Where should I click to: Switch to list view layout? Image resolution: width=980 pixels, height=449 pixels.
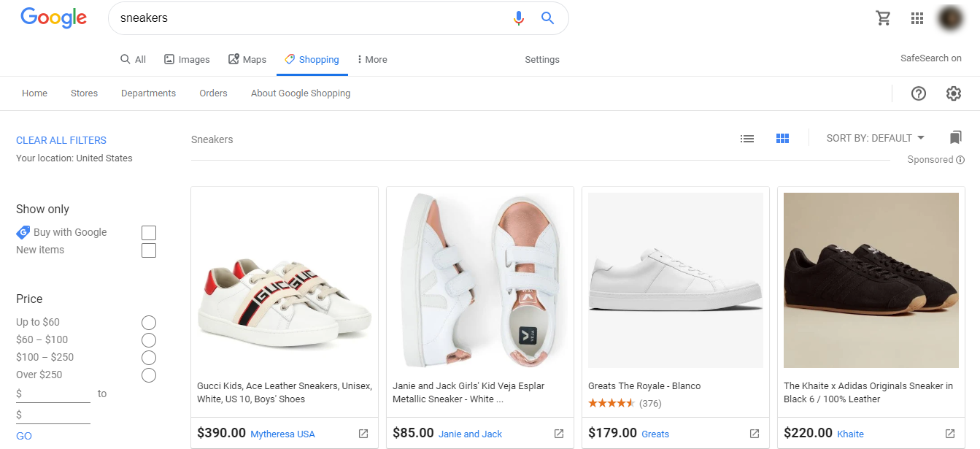coord(747,138)
